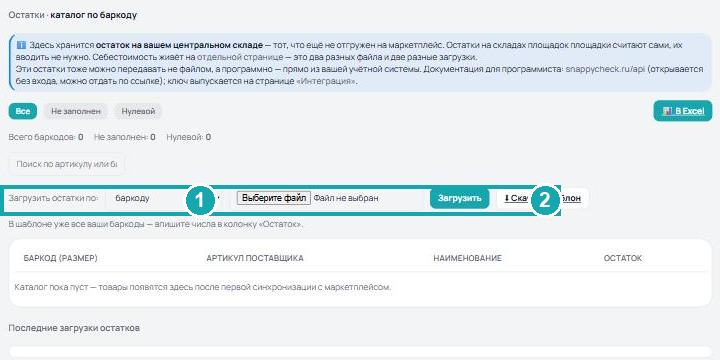Click "Выберите файл" file chooser
Viewport: 720px width, 360px height.
(274, 198)
